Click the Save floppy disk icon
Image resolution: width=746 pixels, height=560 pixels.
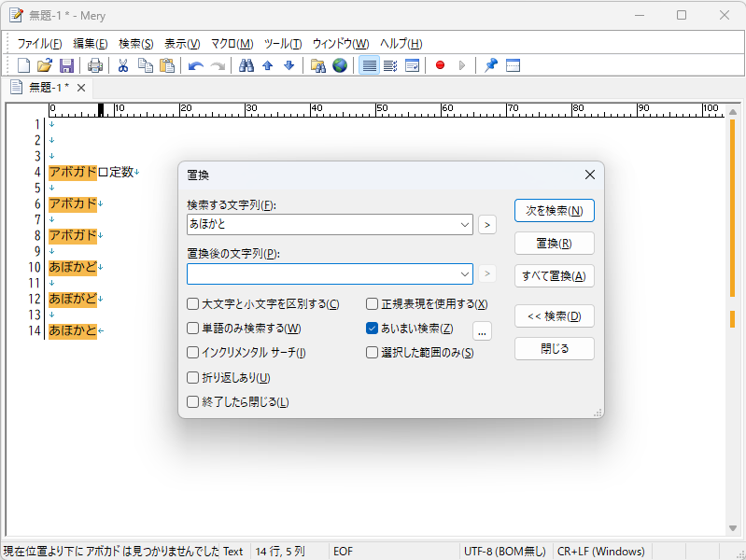coord(66,65)
